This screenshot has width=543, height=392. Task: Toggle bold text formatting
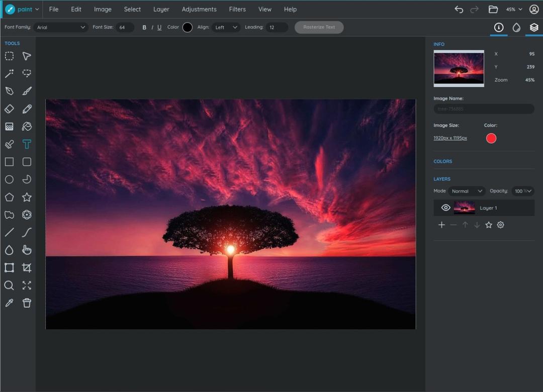click(144, 27)
